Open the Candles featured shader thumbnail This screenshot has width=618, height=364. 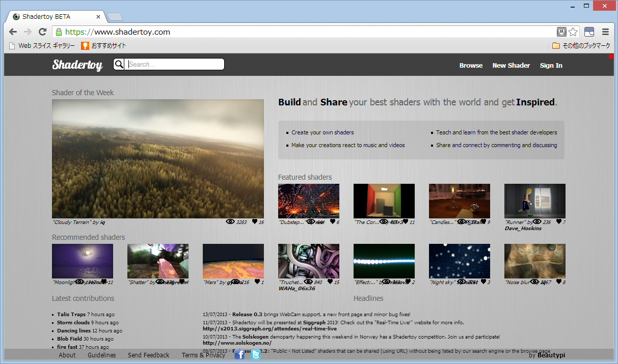(460, 201)
